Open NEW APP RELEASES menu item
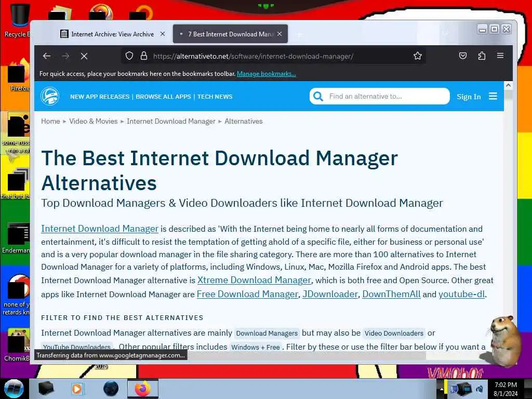Image resolution: width=532 pixels, height=399 pixels. click(100, 97)
